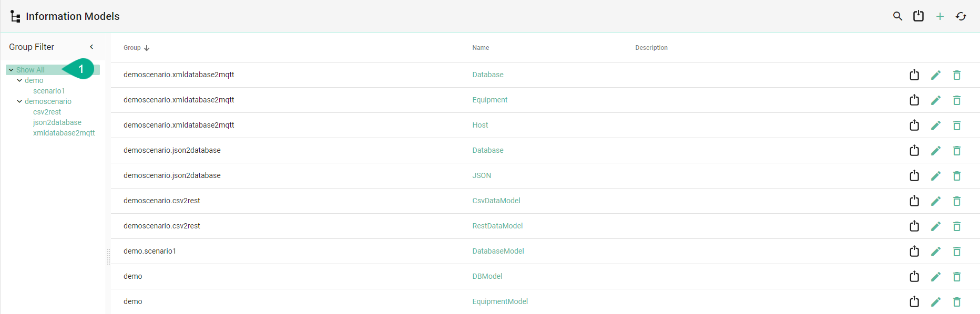
Task: Open the DatabaseModel link
Action: [x=498, y=251]
